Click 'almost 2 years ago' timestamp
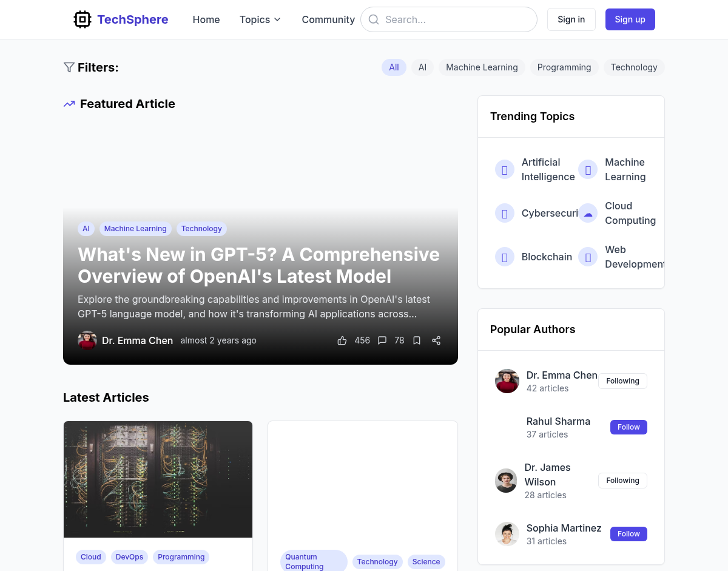The image size is (728, 571). coord(218,340)
